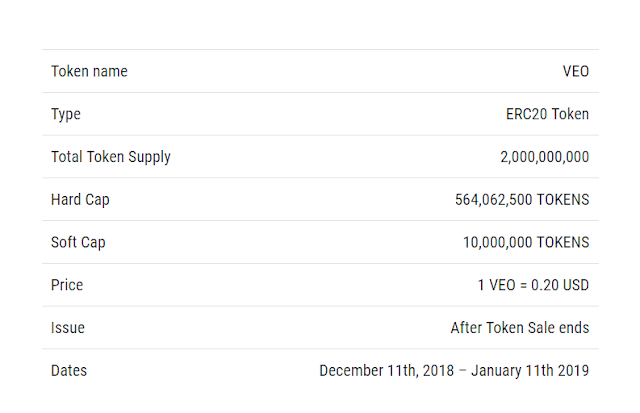Select the 2,000,000,000 supply value

point(544,157)
